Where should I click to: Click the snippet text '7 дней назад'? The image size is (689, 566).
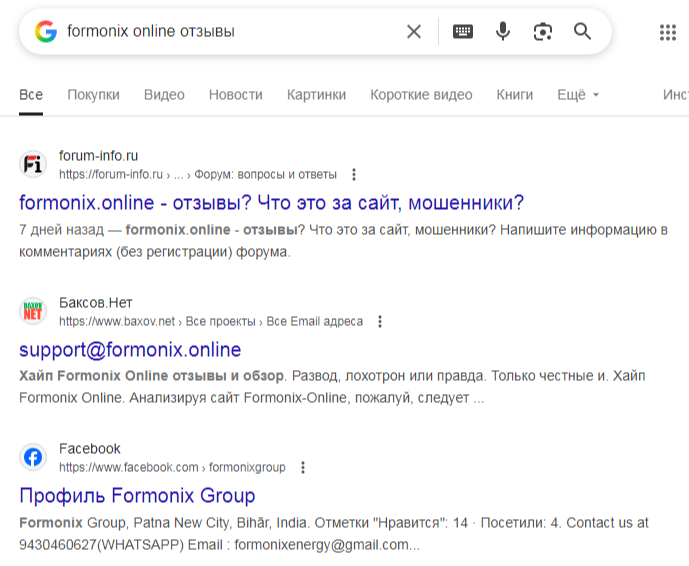pyautogui.click(x=62, y=230)
